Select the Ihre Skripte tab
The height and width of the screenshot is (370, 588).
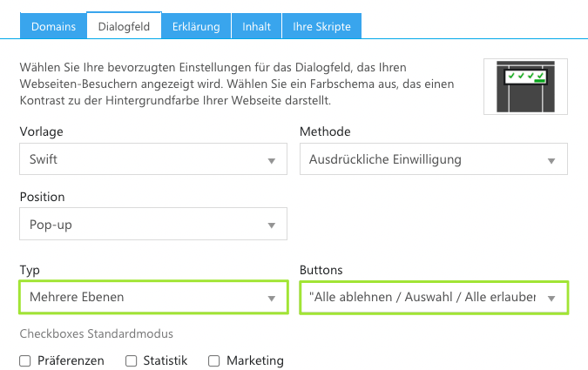tap(321, 26)
